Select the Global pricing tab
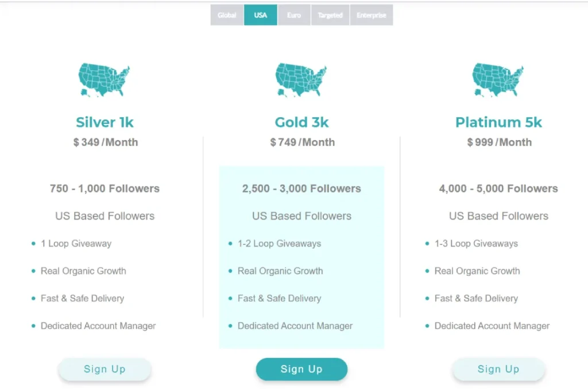588x389 pixels. click(227, 15)
